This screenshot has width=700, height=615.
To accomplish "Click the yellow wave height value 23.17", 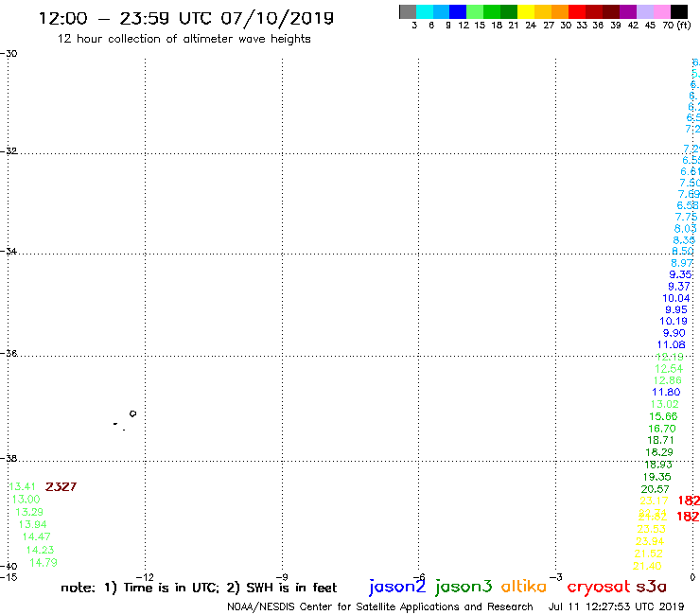I will (654, 501).
